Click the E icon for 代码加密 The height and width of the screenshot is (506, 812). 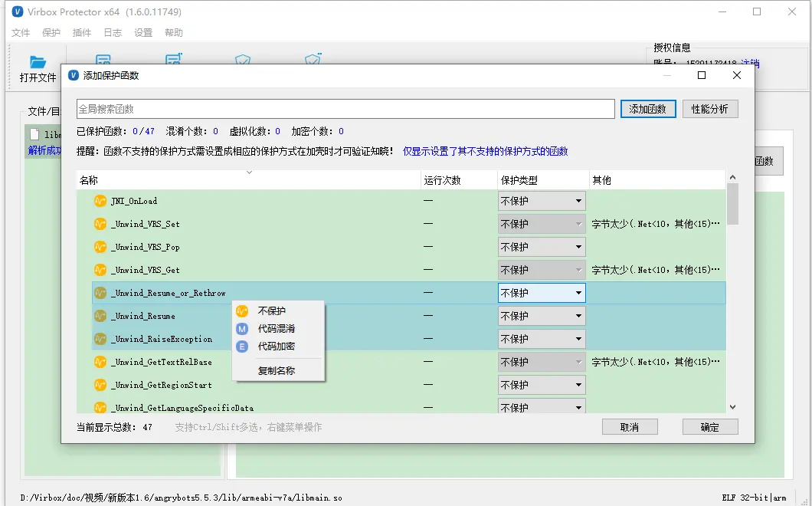(242, 347)
